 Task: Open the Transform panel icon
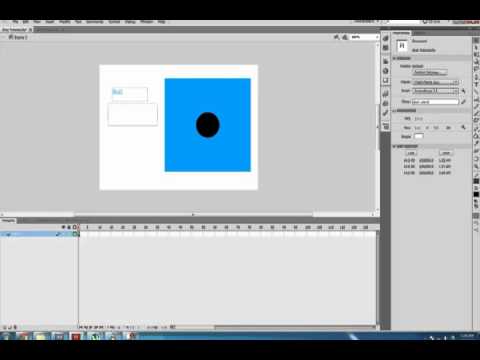coord(386,80)
